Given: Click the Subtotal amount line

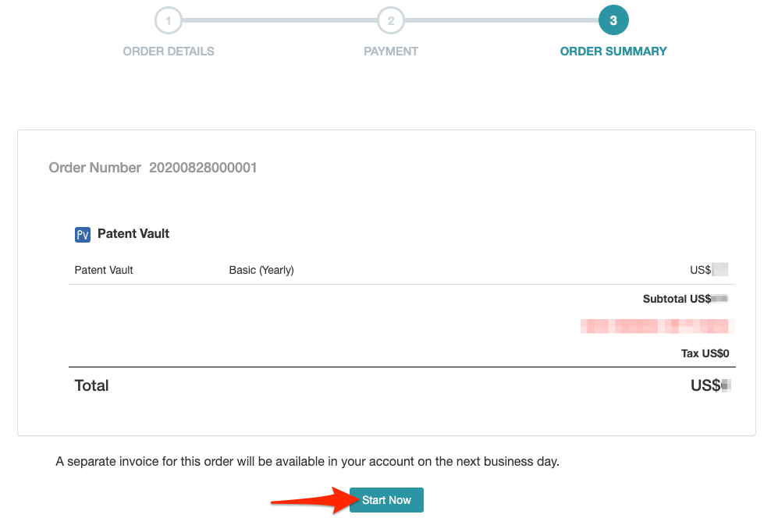Looking at the screenshot, I should pyautogui.click(x=685, y=299).
